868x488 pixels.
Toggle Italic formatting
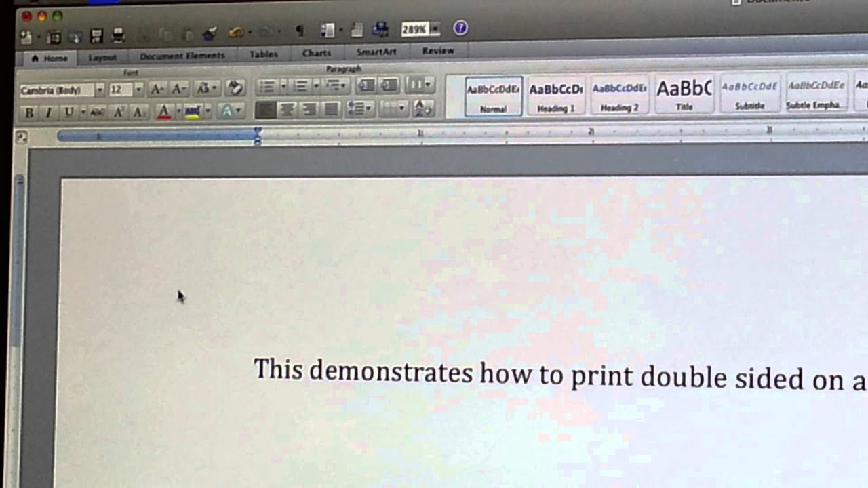(48, 113)
